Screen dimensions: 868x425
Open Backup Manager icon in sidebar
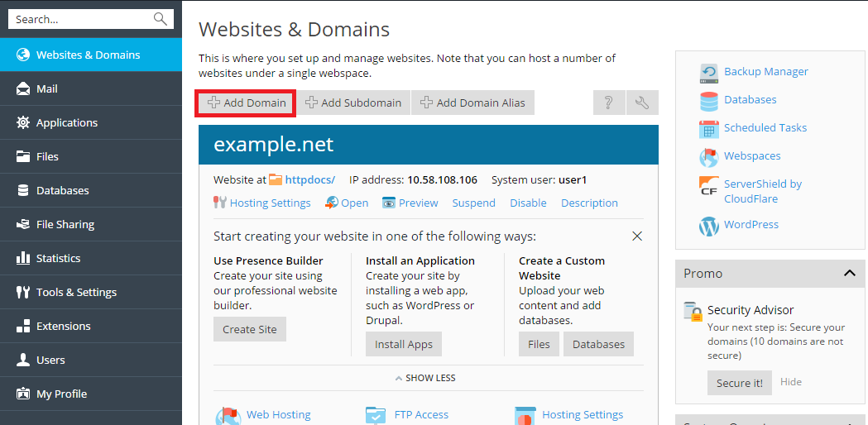coord(709,72)
